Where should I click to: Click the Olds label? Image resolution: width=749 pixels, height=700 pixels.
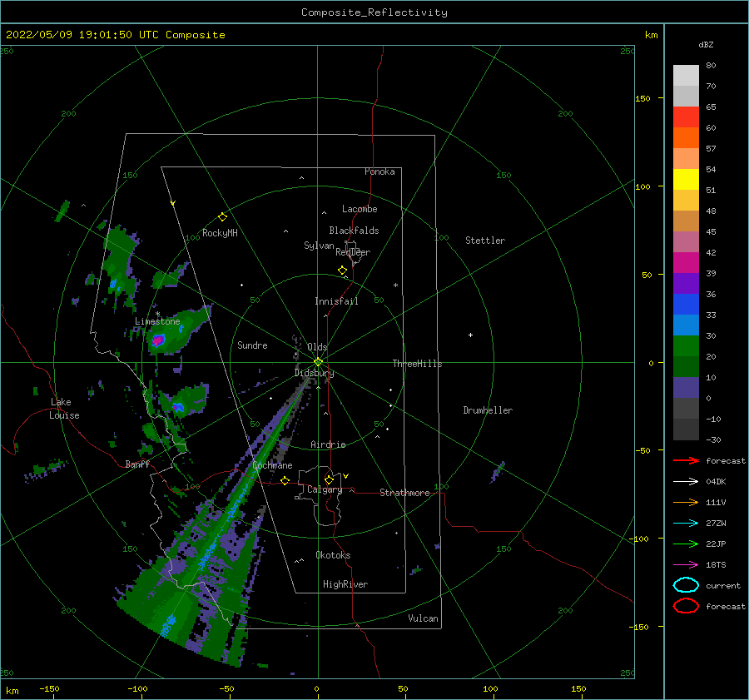tap(317, 347)
